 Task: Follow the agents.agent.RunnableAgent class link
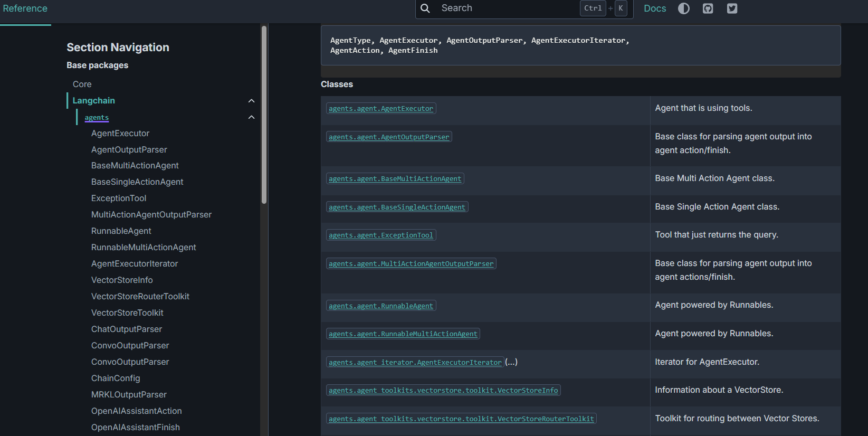(381, 306)
